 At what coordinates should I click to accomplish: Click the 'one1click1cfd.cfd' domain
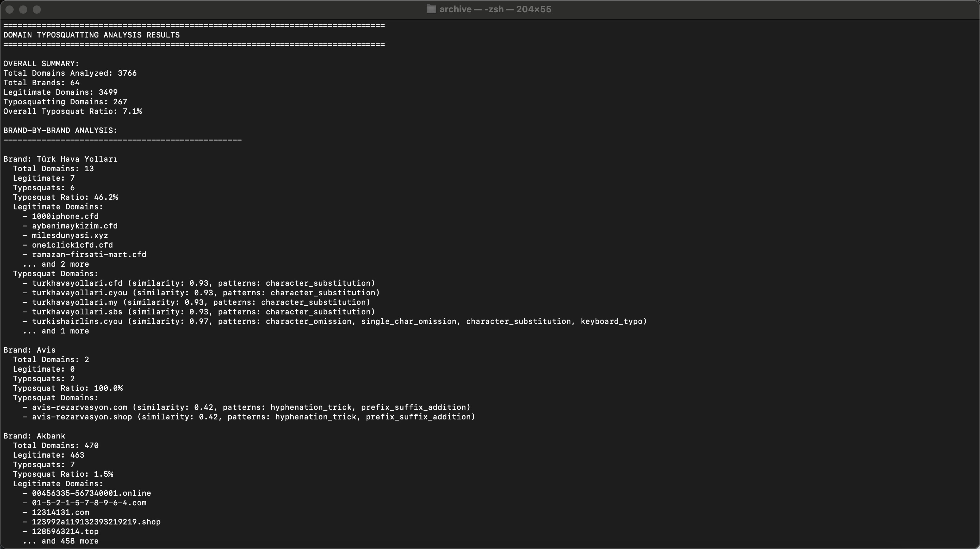point(72,245)
